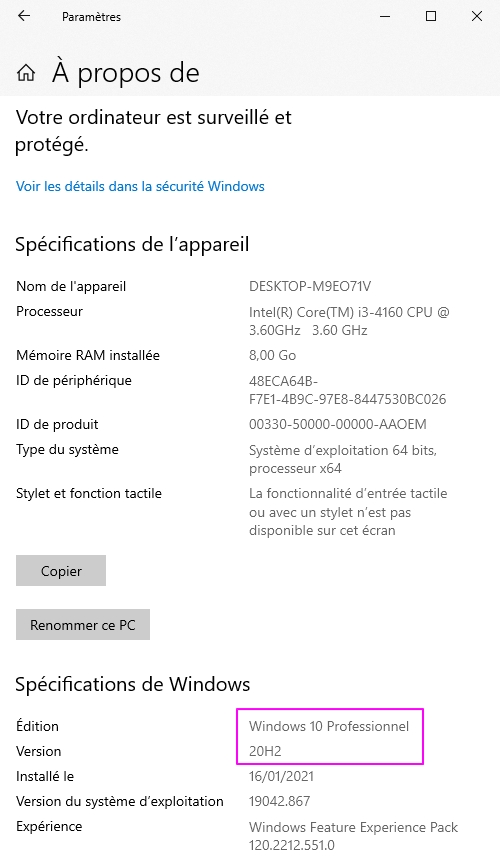Image resolution: width=500 pixels, height=859 pixels.
Task: Go back with the arrow icon
Action: pos(24,16)
